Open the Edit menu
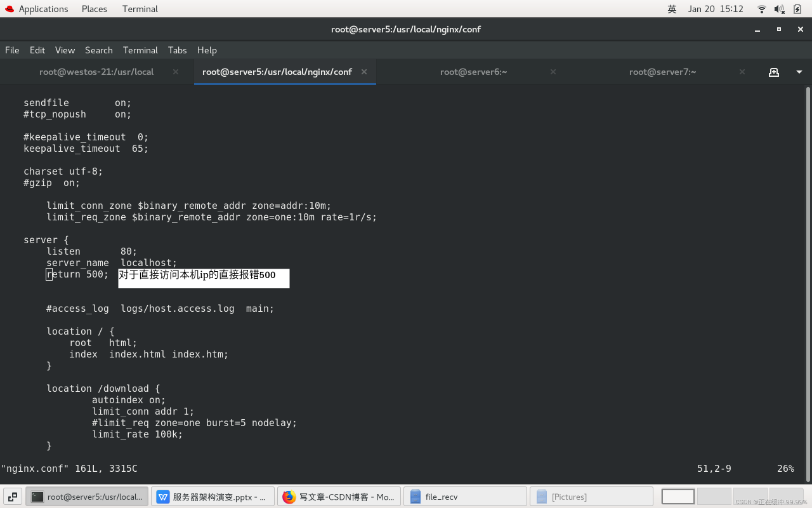This screenshot has height=508, width=812. pyautogui.click(x=37, y=50)
